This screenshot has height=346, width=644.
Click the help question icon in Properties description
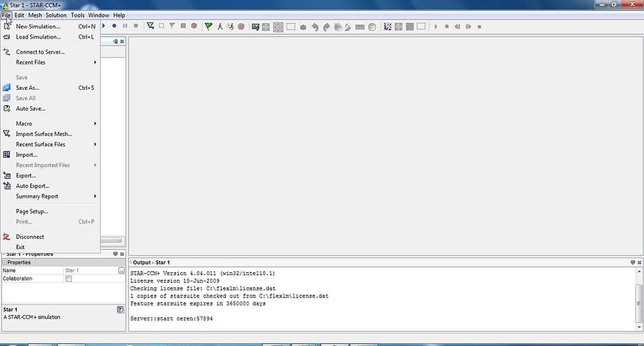click(x=121, y=310)
